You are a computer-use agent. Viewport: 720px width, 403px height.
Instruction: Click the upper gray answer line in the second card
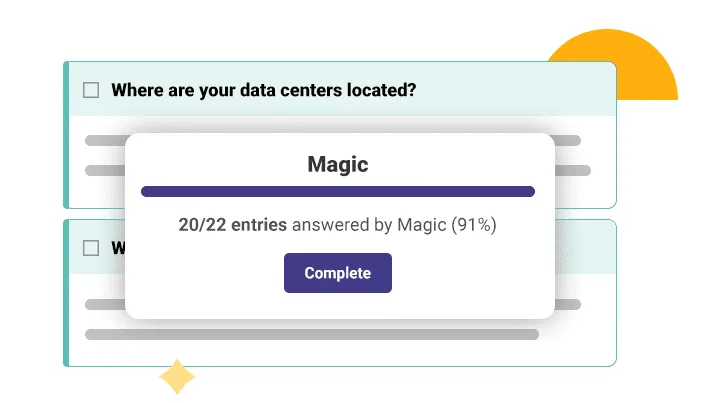tap(104, 304)
